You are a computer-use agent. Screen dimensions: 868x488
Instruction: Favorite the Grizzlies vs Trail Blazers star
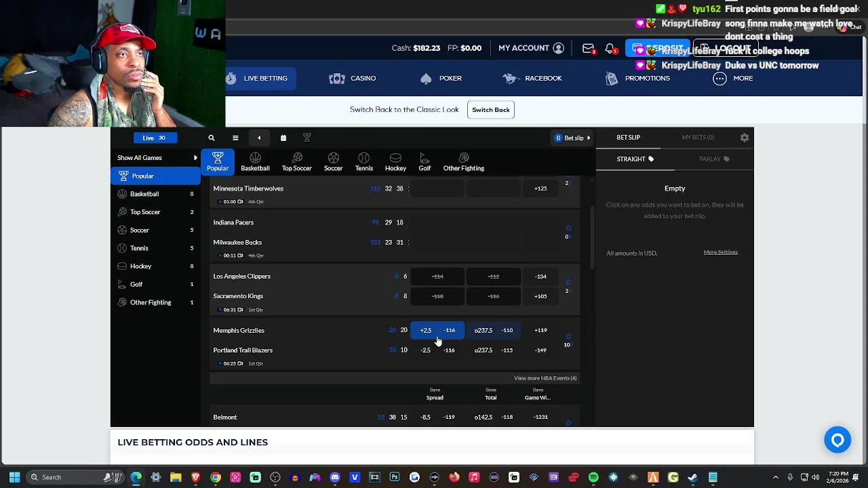[568, 336]
